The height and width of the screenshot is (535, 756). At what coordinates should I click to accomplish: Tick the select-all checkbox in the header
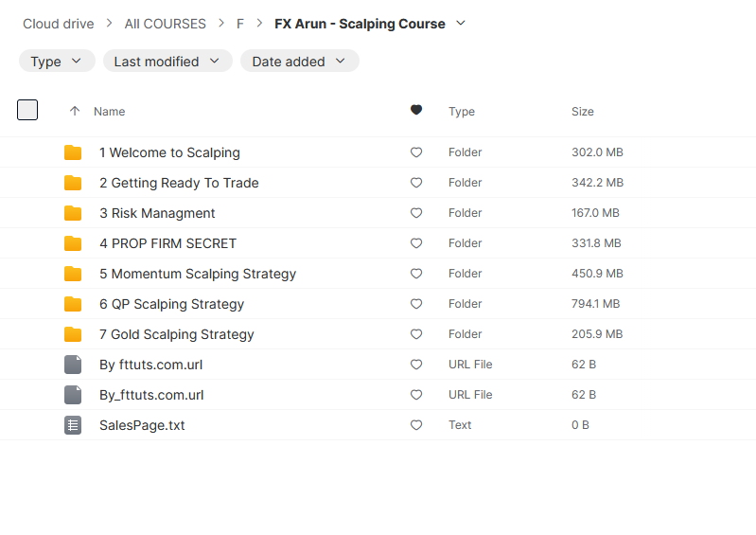(x=27, y=110)
